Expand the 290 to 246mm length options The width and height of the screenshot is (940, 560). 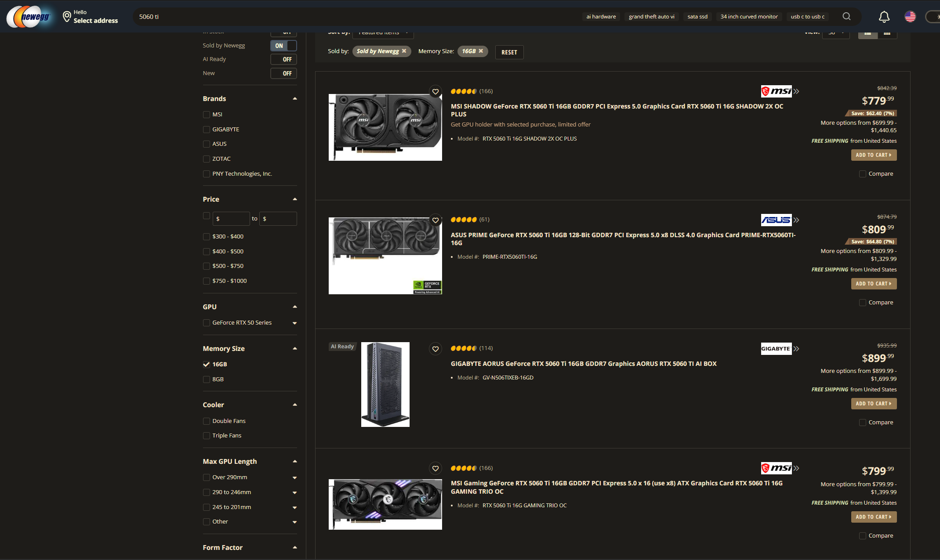point(295,493)
